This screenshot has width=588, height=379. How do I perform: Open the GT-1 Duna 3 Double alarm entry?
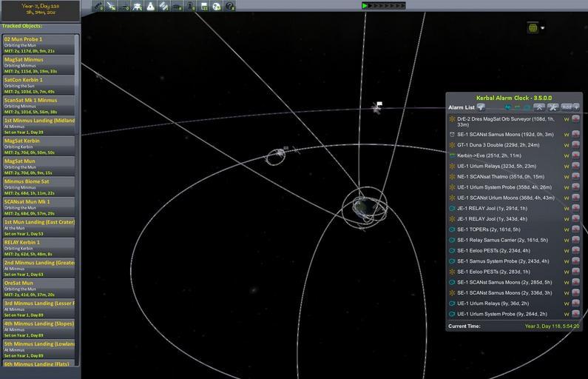pyautogui.click(x=498, y=145)
